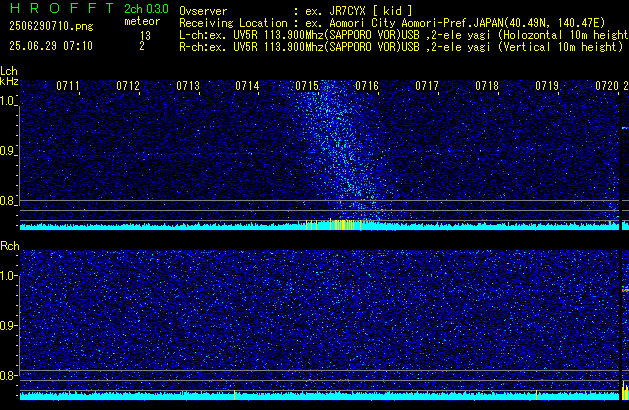Click the HROFFT title text
The image size is (629, 410).
[62, 8]
